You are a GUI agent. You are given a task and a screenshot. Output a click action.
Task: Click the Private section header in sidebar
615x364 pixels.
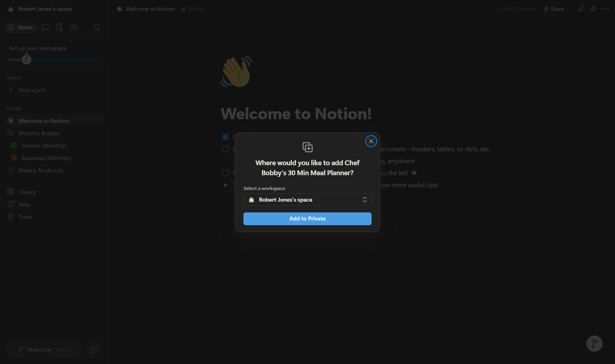(x=14, y=108)
